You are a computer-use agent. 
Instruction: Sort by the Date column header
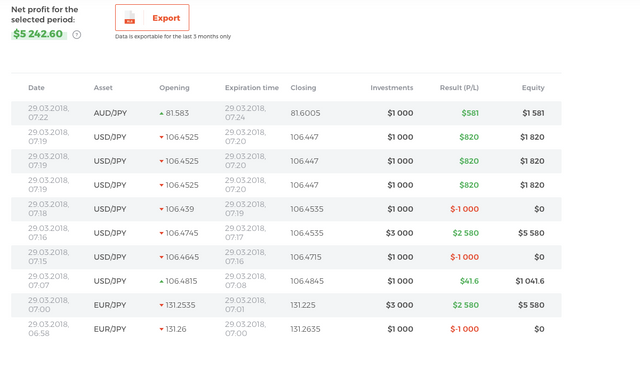pyautogui.click(x=36, y=88)
